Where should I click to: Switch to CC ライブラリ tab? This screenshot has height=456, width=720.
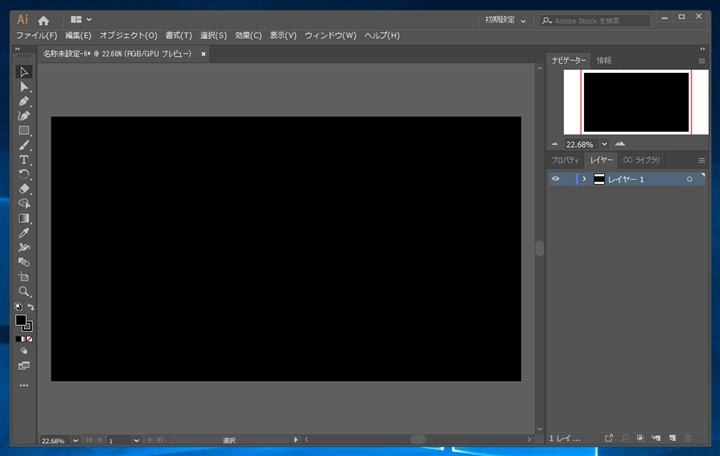pos(641,160)
